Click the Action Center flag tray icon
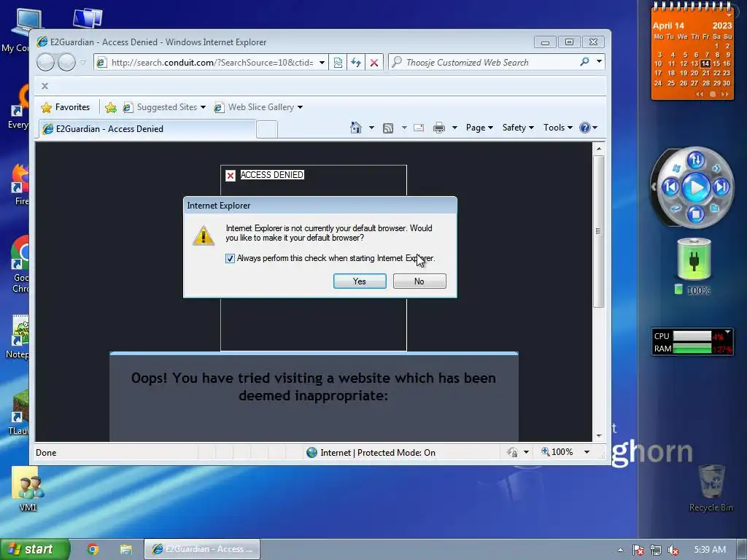The image size is (747, 560). point(638,550)
